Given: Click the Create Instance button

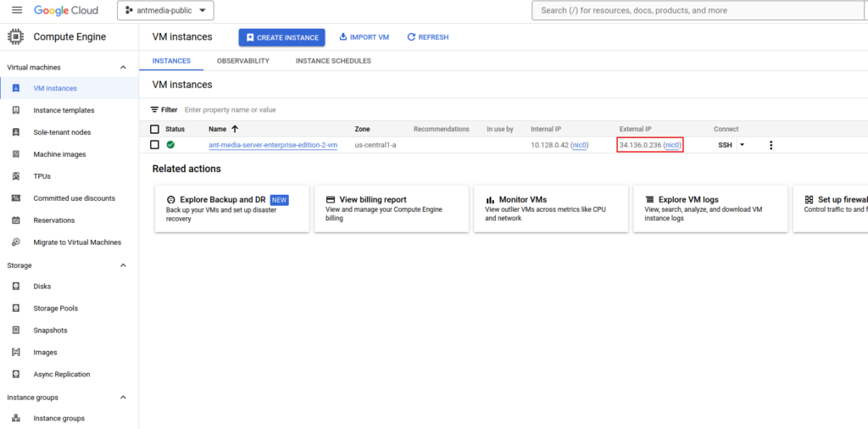Looking at the screenshot, I should 281,37.
